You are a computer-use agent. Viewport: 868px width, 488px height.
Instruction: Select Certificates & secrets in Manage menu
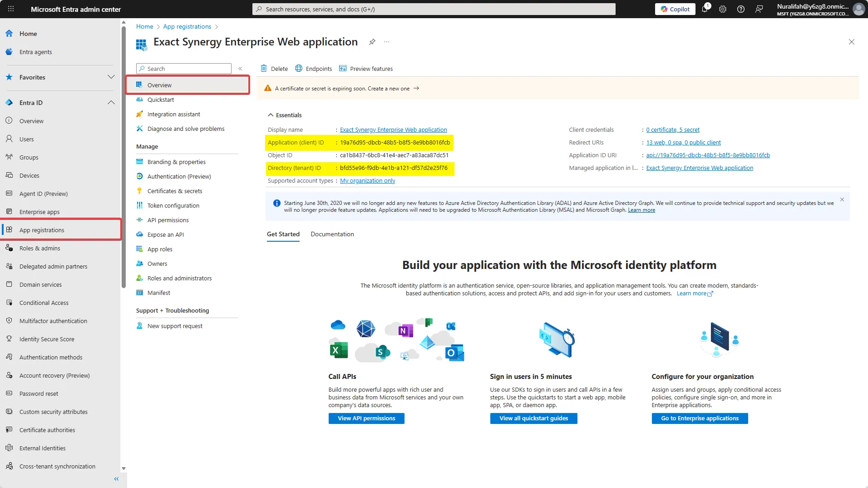pyautogui.click(x=175, y=190)
